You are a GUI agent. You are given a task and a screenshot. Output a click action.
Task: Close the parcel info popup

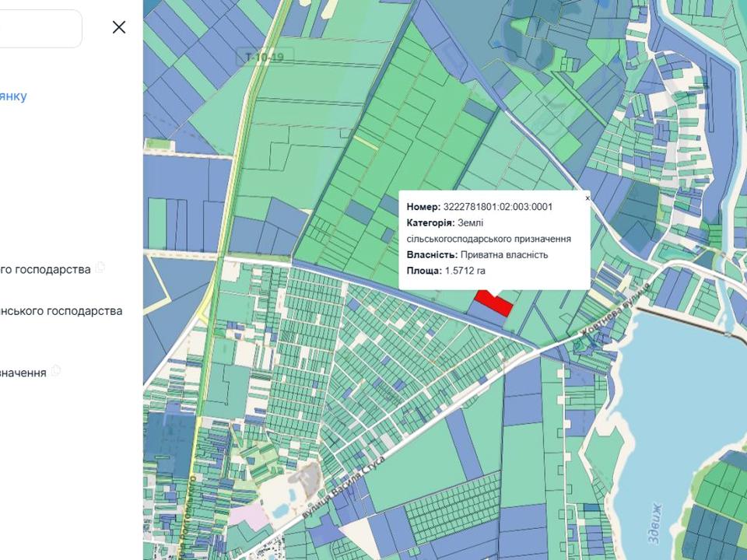tap(587, 198)
